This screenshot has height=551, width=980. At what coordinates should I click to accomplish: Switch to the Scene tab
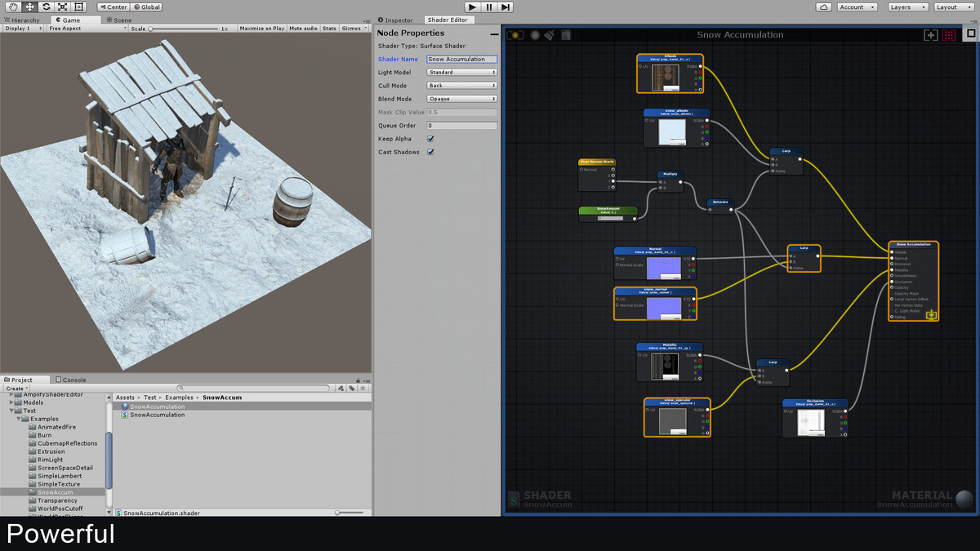(x=118, y=20)
